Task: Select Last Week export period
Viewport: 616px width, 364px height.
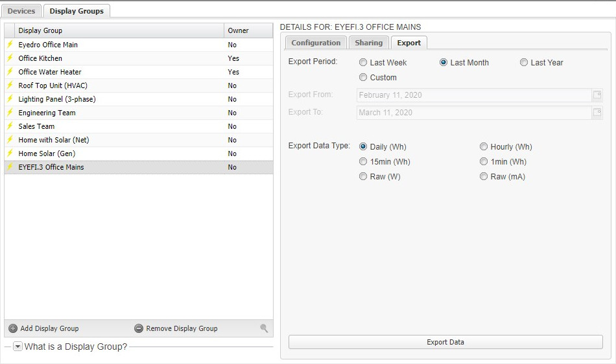Action: point(363,62)
